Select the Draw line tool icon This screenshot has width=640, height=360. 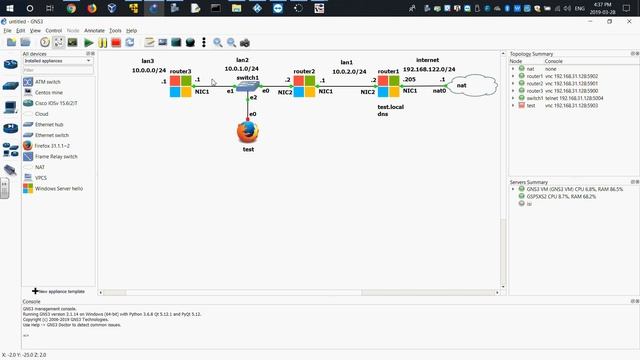point(204,42)
